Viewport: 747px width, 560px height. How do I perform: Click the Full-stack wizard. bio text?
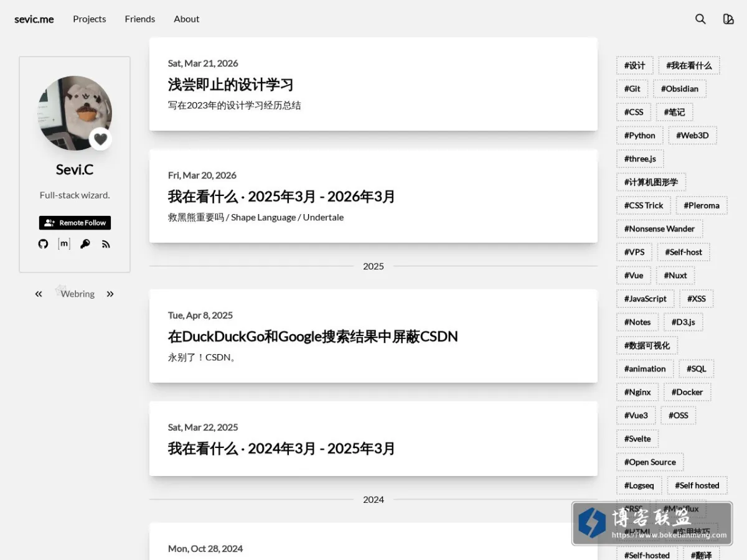pos(75,195)
